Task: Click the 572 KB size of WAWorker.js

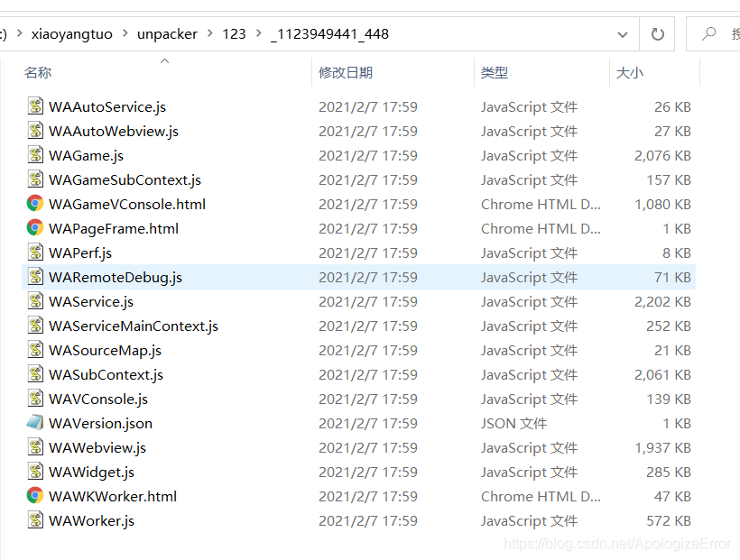Action: [669, 521]
